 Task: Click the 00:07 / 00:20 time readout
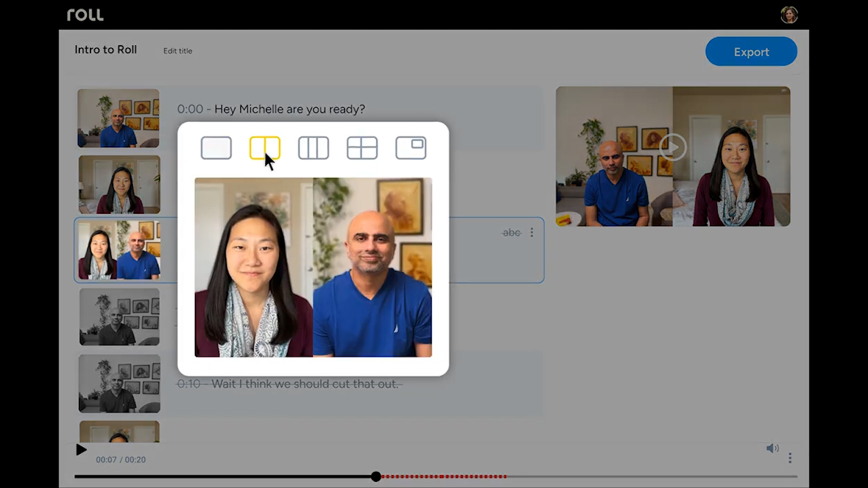(x=121, y=460)
